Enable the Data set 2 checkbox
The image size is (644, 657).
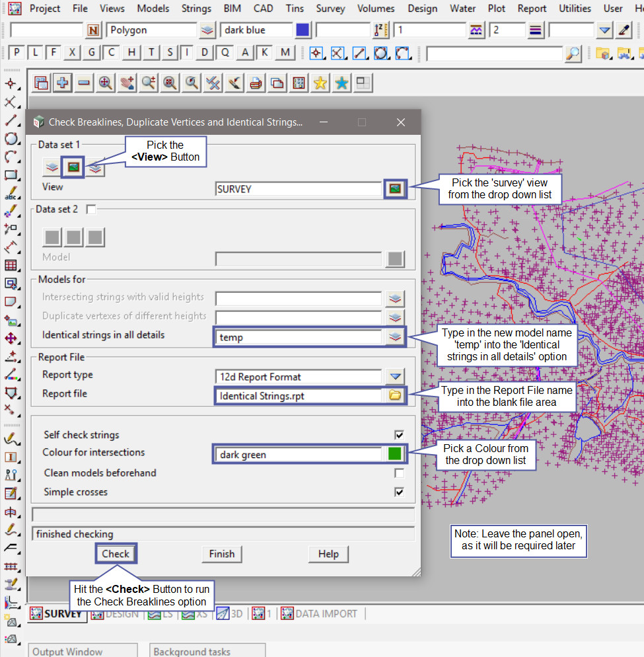click(91, 210)
